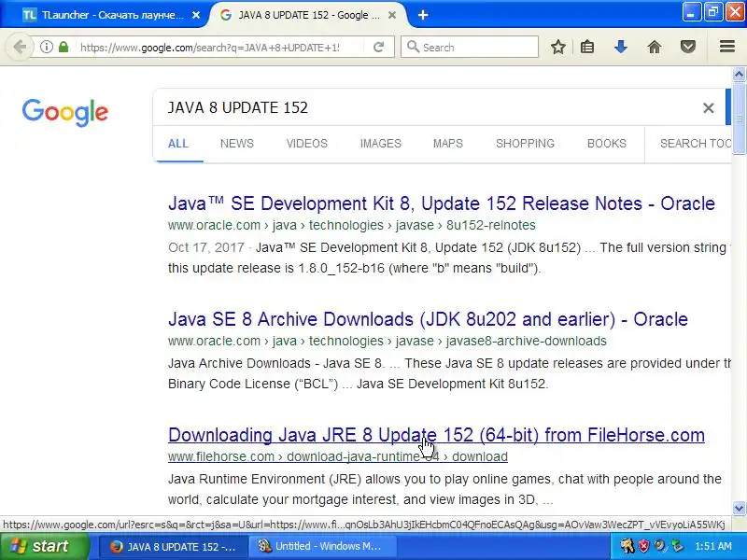Switch to the TLauncher tab

point(104,15)
